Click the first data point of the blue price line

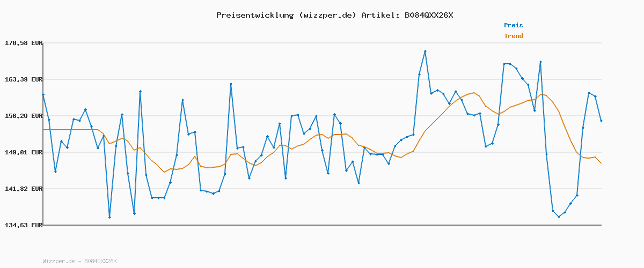[43, 95]
